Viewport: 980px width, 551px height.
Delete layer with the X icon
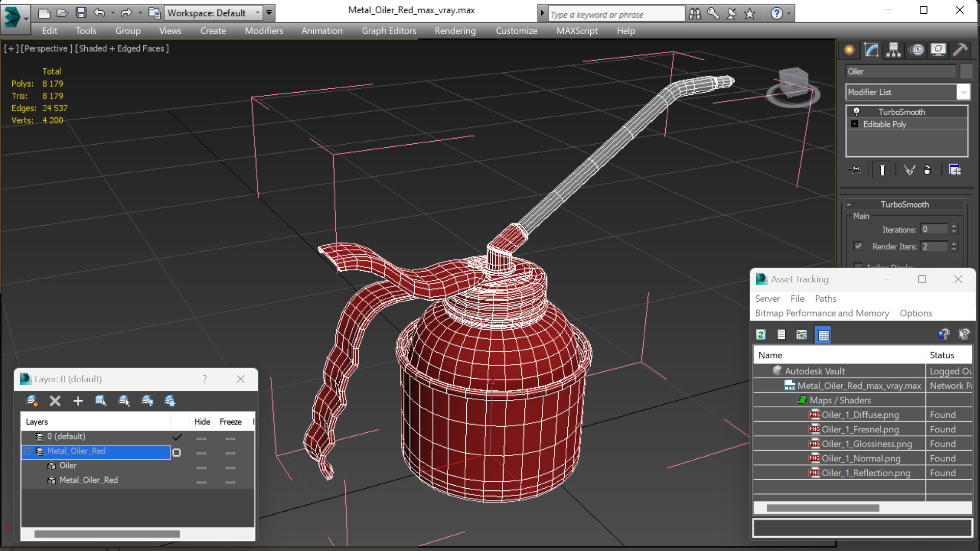[55, 401]
